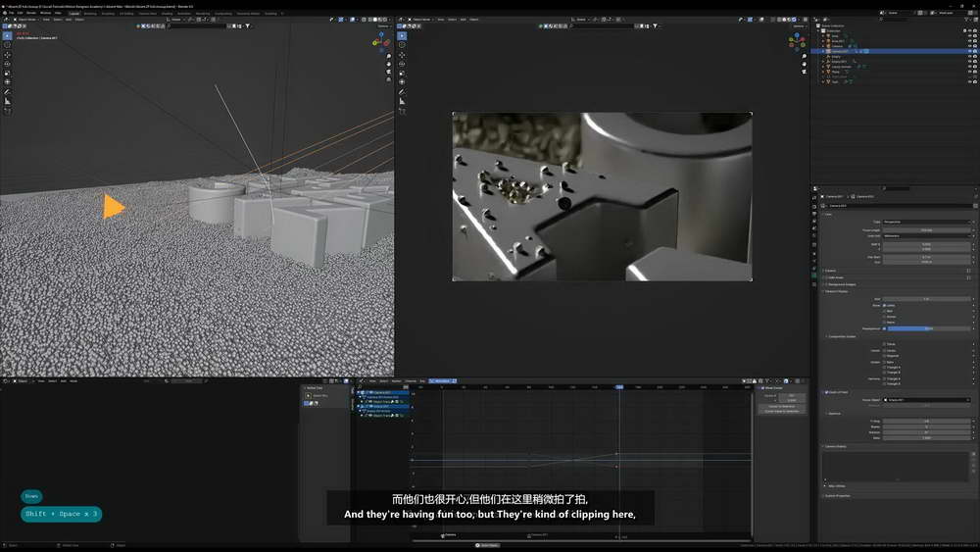Open left viewport View menu
Viewport: 980px width, 552px height.
tap(46, 20)
